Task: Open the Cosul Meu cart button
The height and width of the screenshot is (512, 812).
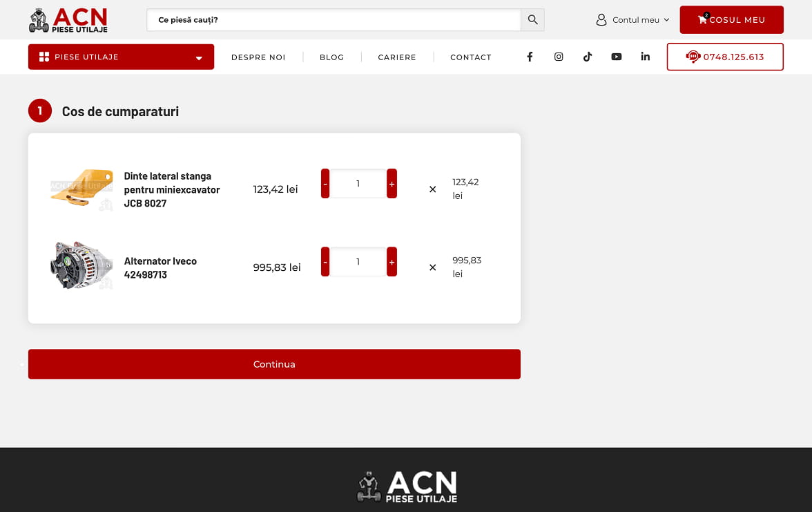Action: [x=731, y=20]
